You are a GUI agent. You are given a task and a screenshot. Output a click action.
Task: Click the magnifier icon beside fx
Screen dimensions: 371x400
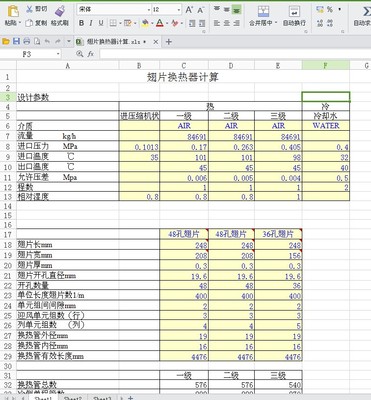79,54
